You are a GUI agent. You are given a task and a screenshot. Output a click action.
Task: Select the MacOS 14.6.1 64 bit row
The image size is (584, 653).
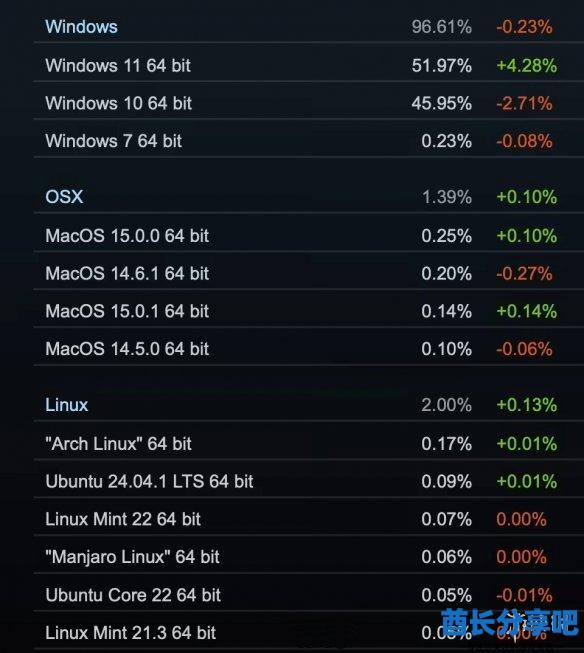click(309, 274)
